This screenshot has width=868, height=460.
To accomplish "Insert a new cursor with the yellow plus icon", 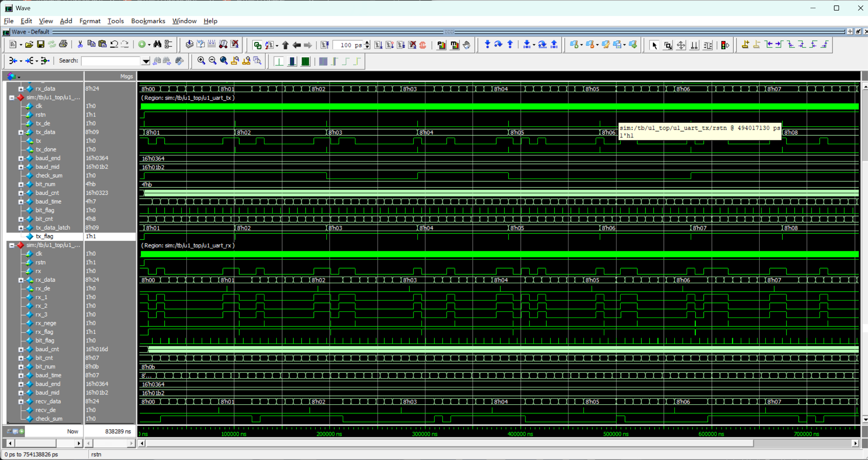I will click(745, 45).
